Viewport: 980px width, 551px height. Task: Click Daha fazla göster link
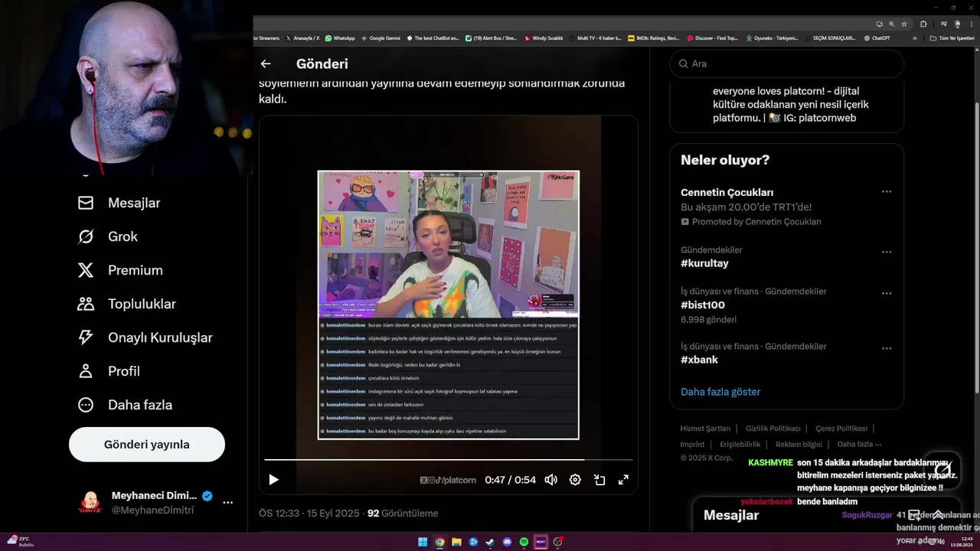pos(720,392)
